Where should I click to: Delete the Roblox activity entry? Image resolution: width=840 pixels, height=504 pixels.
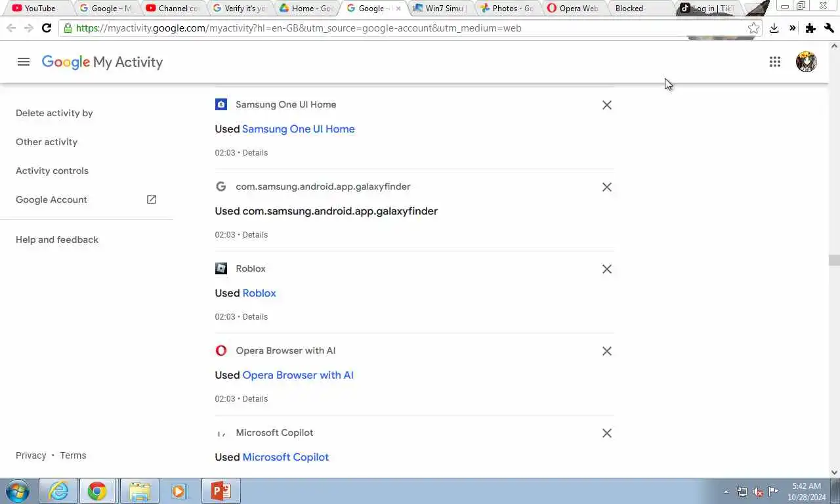(x=607, y=269)
